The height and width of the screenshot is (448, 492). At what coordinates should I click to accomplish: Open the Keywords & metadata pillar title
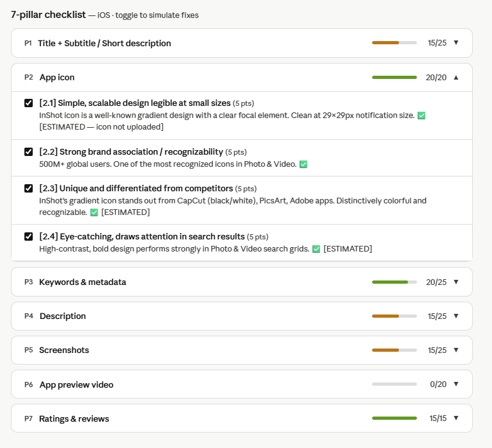83,282
